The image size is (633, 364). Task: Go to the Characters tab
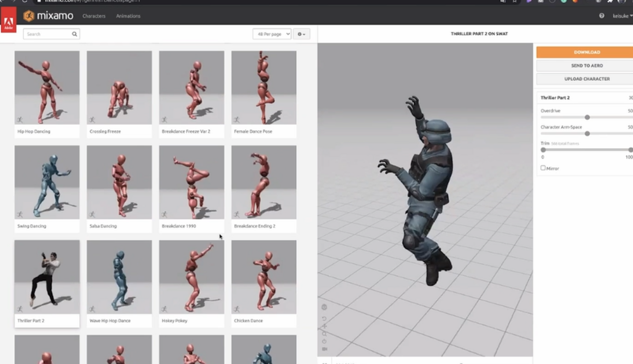[x=94, y=16]
